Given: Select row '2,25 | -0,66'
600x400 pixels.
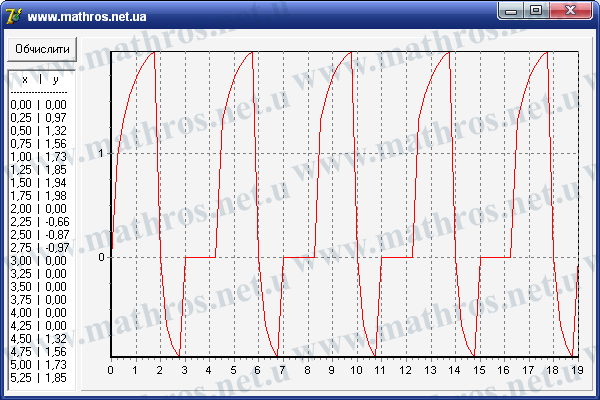Looking at the screenshot, I should pyautogui.click(x=40, y=222).
